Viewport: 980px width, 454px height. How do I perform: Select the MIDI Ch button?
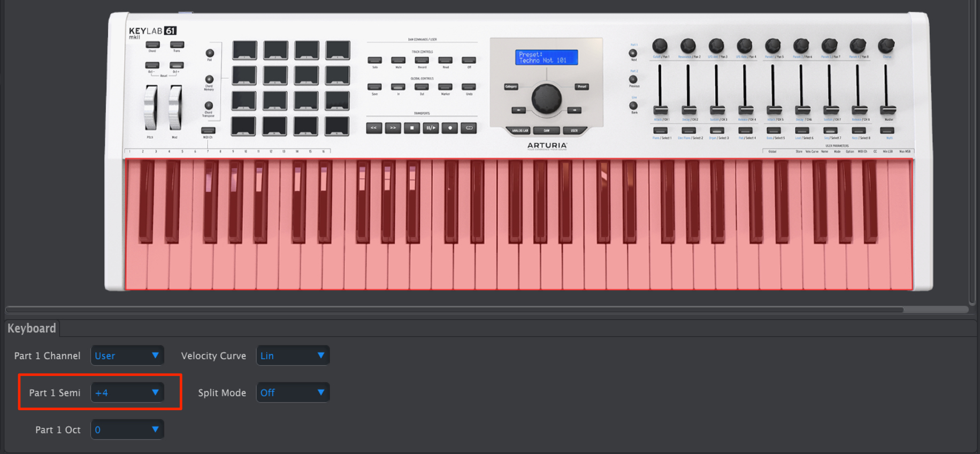click(208, 130)
